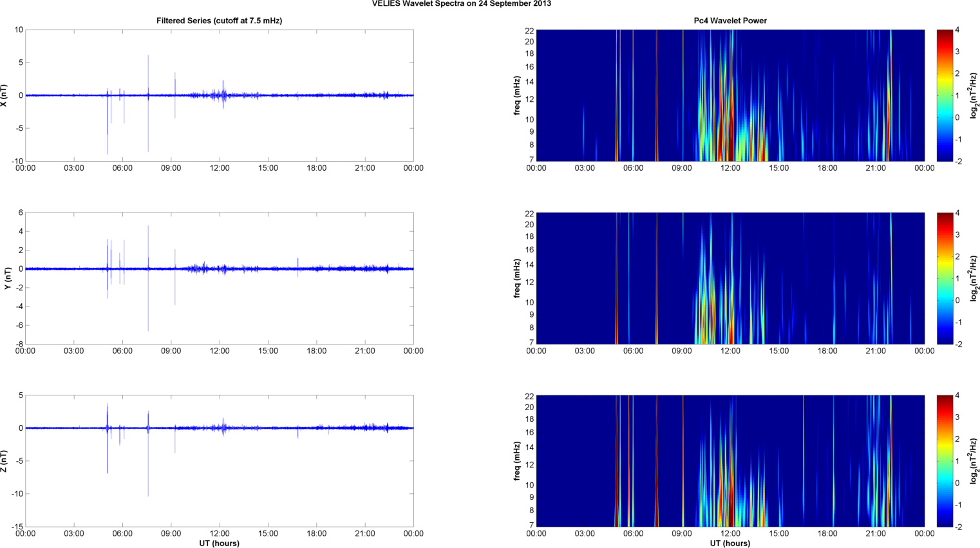The image size is (980, 548).
Task: Click the colorbar beside the top wavelet plot
Action: pyautogui.click(x=944, y=95)
